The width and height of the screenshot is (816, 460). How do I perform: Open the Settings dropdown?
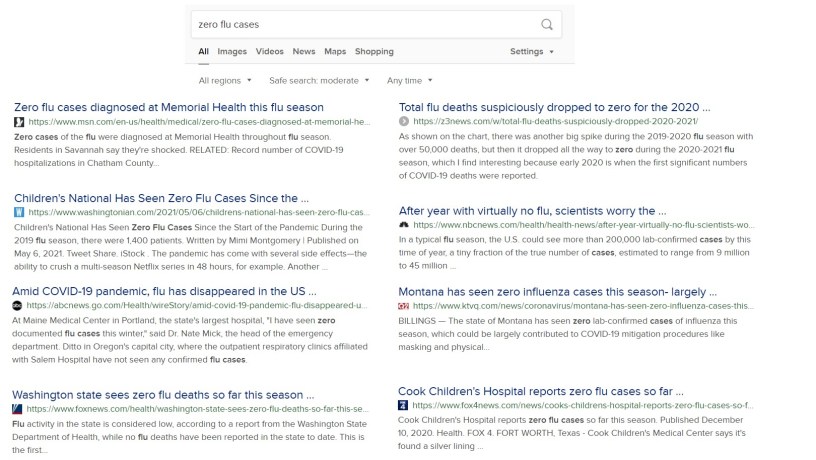coord(531,51)
